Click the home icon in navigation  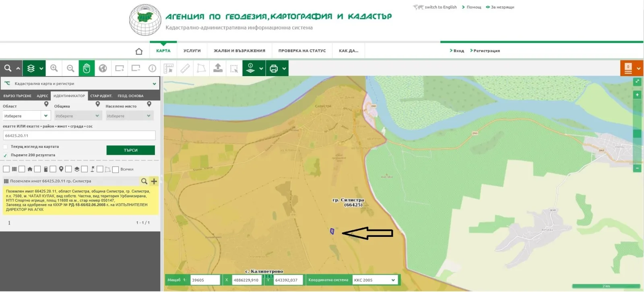tap(139, 51)
